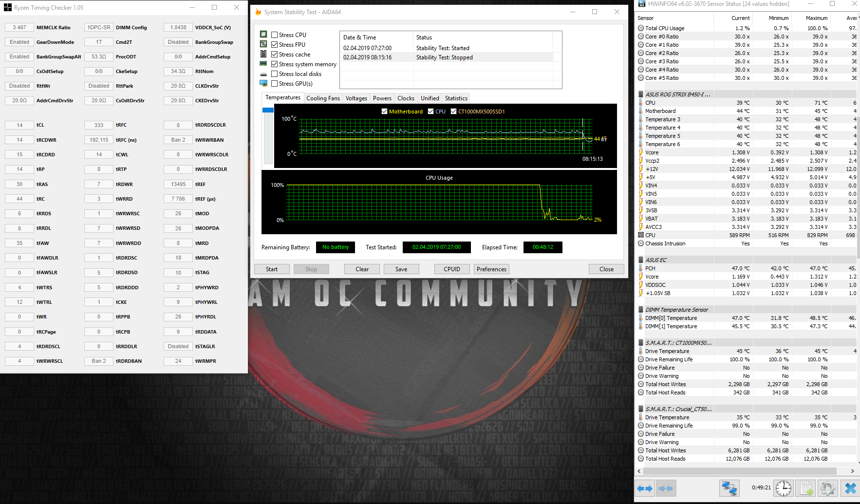This screenshot has height=504, width=860.
Task: Enable the Stress CPU checkbox
Action: (x=274, y=35)
